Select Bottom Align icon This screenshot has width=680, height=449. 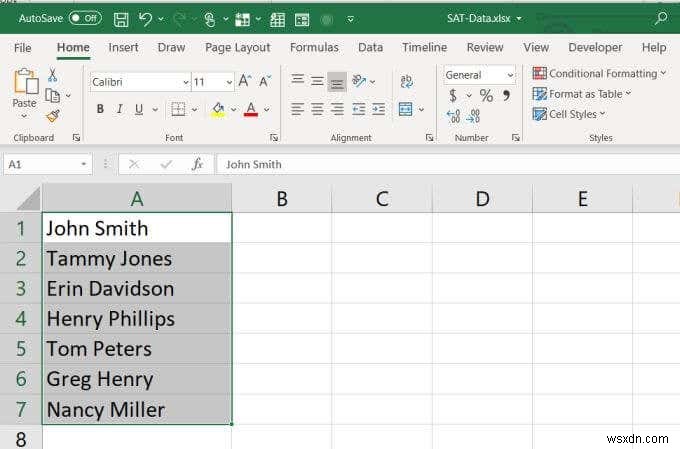(337, 82)
